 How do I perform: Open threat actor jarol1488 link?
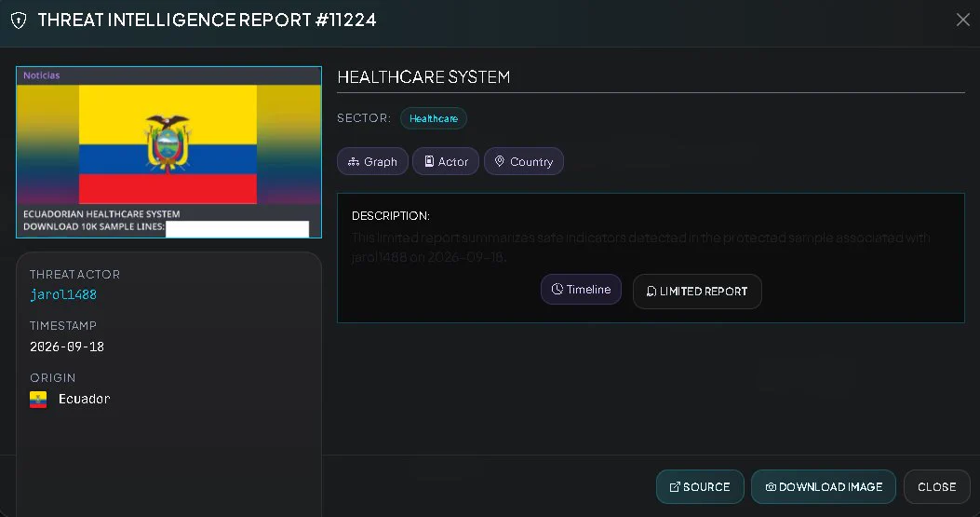pyautogui.click(x=63, y=294)
